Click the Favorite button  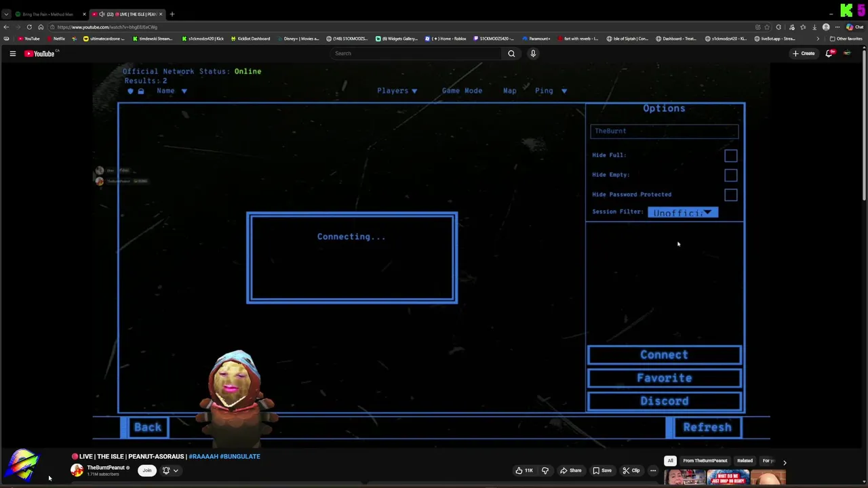pos(665,378)
